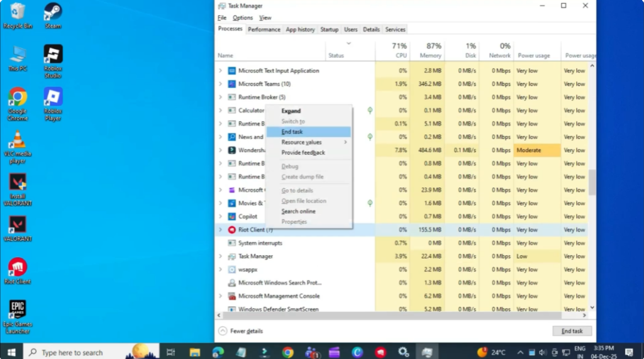The width and height of the screenshot is (644, 359).
Task: Sort by the Disk column header
Action: coord(462,50)
